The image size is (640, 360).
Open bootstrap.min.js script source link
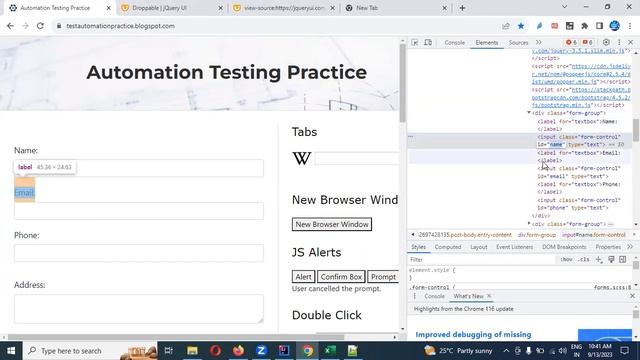coord(581,98)
